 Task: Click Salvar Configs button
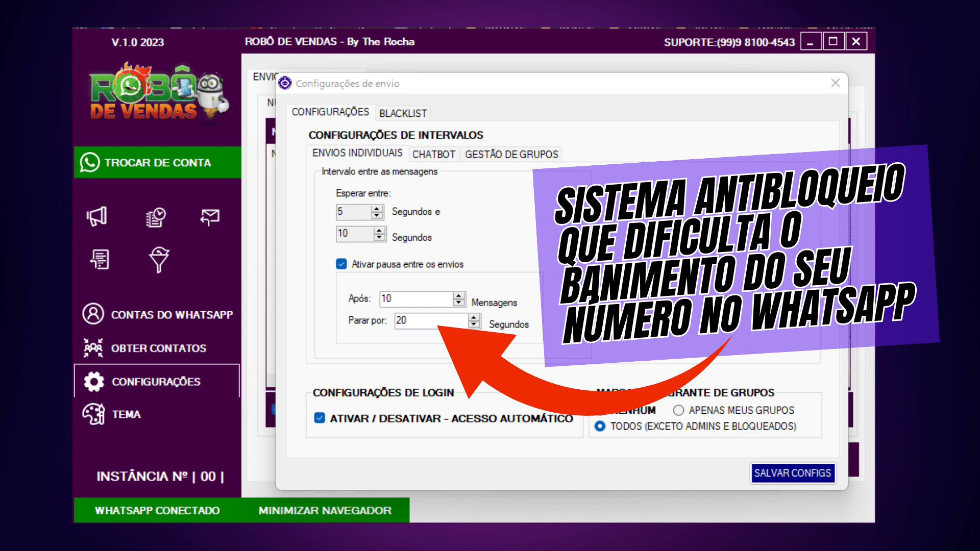click(793, 473)
